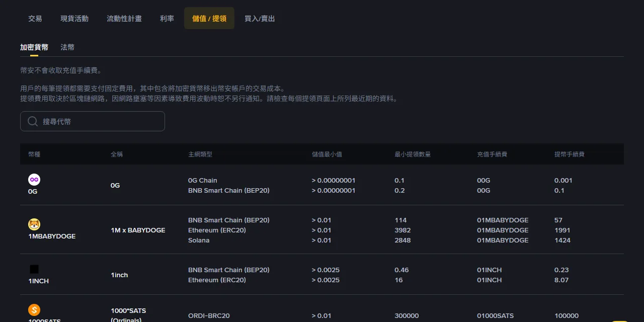Click withdrawal fee value 57

pos(558,220)
